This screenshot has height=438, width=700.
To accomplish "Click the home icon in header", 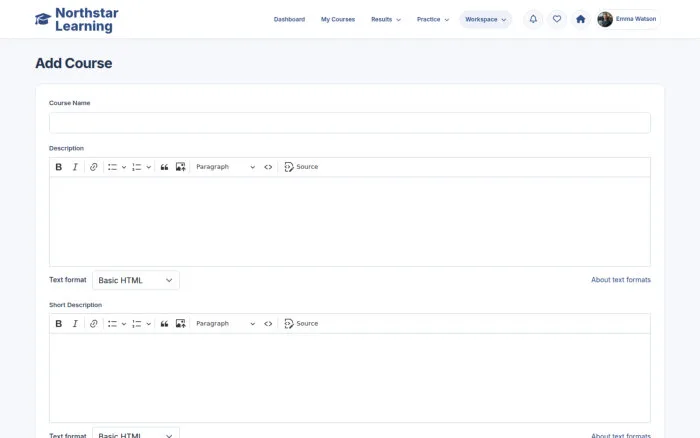I will click(x=580, y=19).
